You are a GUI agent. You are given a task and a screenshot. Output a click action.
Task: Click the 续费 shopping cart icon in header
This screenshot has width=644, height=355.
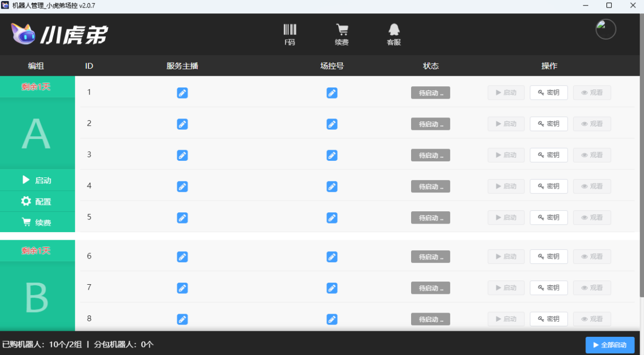pyautogui.click(x=342, y=34)
